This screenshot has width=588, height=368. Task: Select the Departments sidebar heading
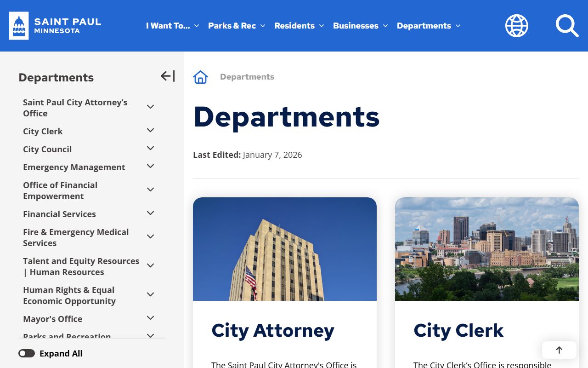coord(56,77)
